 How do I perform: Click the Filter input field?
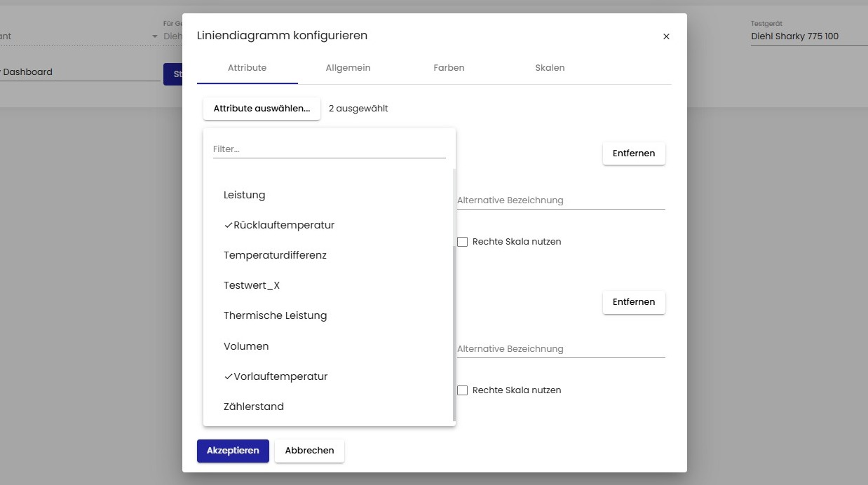(x=329, y=149)
